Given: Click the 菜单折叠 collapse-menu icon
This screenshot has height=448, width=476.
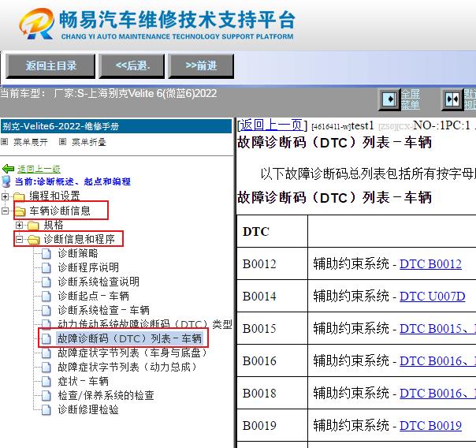Looking at the screenshot, I should (x=62, y=141).
